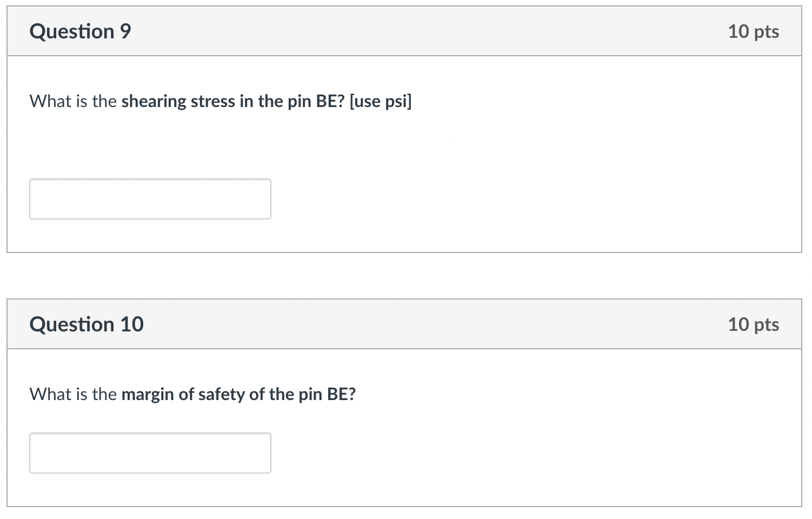812x519 pixels.
Task: Click the "10 pts" label for Question 9
Action: pos(753,31)
